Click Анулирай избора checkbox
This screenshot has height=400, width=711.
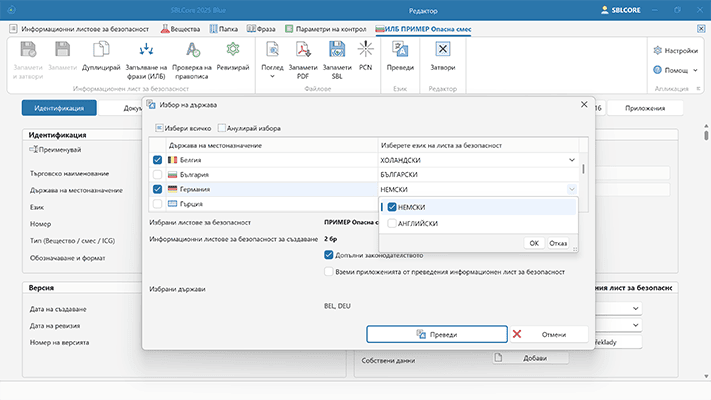pyautogui.click(x=222, y=128)
